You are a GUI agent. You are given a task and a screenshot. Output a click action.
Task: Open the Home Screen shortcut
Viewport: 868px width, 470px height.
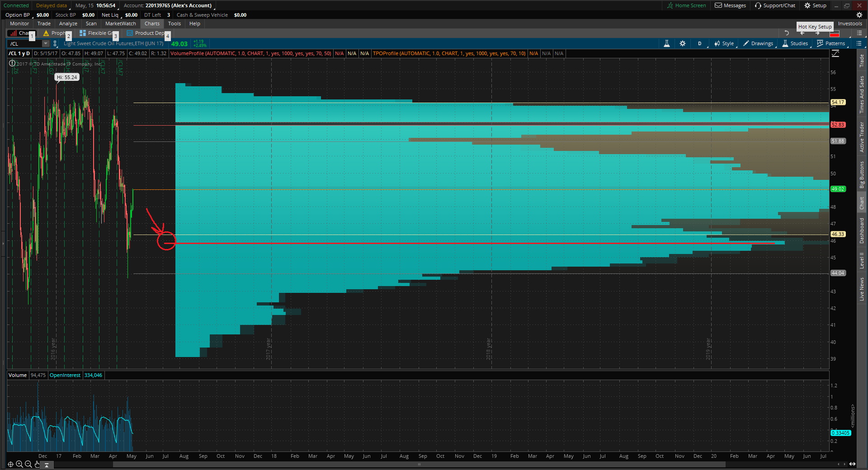coord(686,5)
